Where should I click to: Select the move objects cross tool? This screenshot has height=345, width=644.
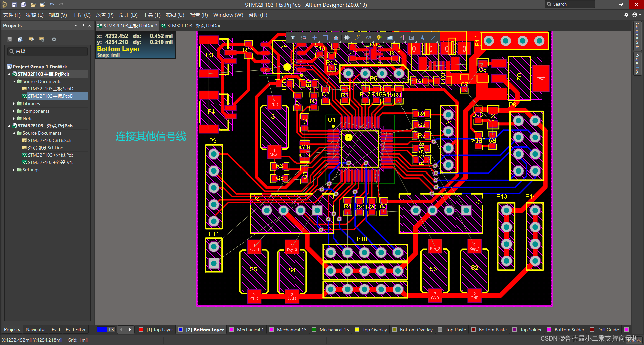point(314,38)
